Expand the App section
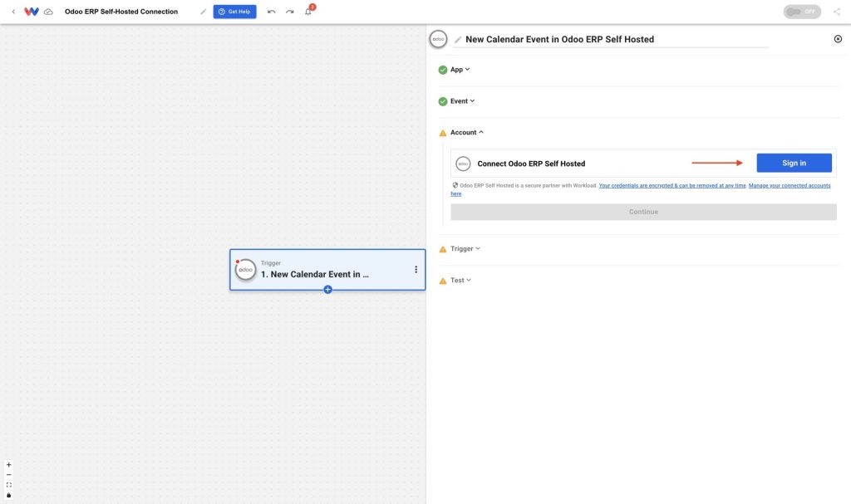This screenshot has width=851, height=504. pos(460,70)
